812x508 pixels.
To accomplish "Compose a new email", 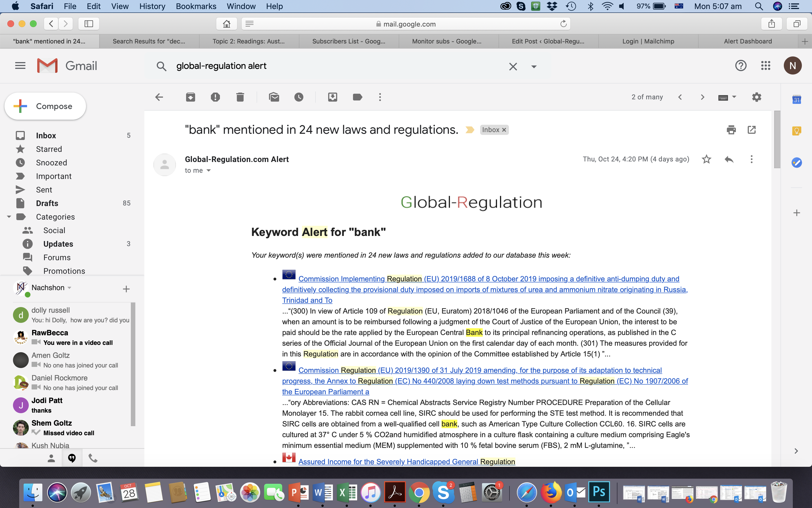I will pyautogui.click(x=45, y=106).
